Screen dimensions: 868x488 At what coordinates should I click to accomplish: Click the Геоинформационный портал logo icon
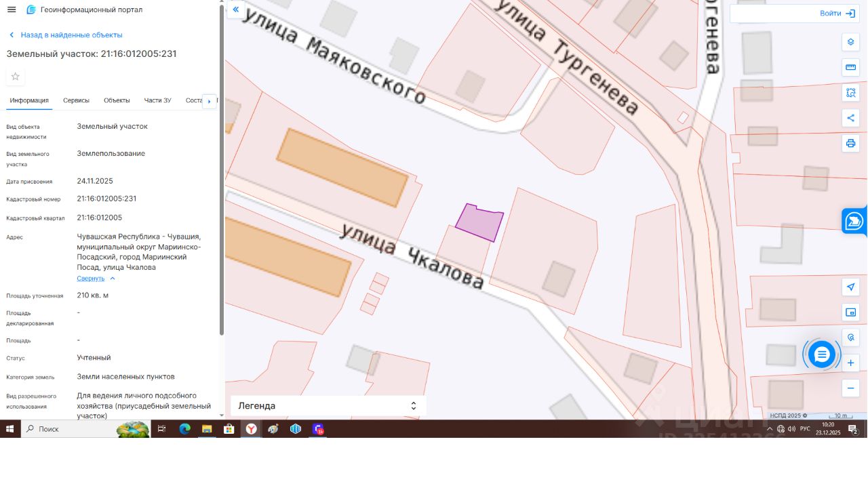[x=31, y=9]
